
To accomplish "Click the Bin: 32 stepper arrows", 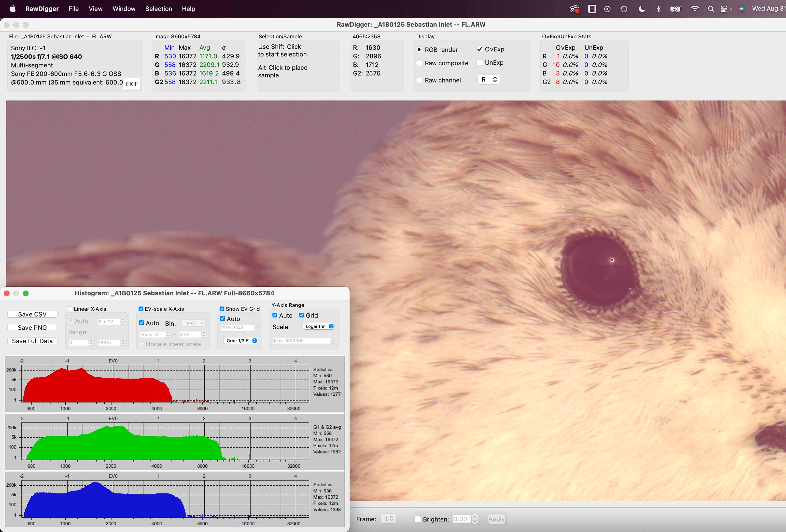I will pyautogui.click(x=123, y=322).
